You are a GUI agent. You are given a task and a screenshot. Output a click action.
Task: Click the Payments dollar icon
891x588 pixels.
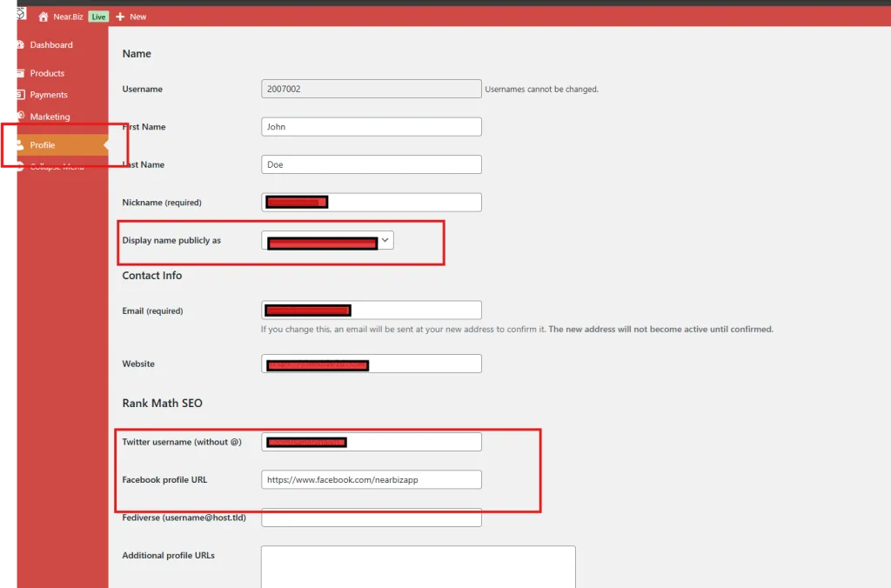click(x=19, y=95)
